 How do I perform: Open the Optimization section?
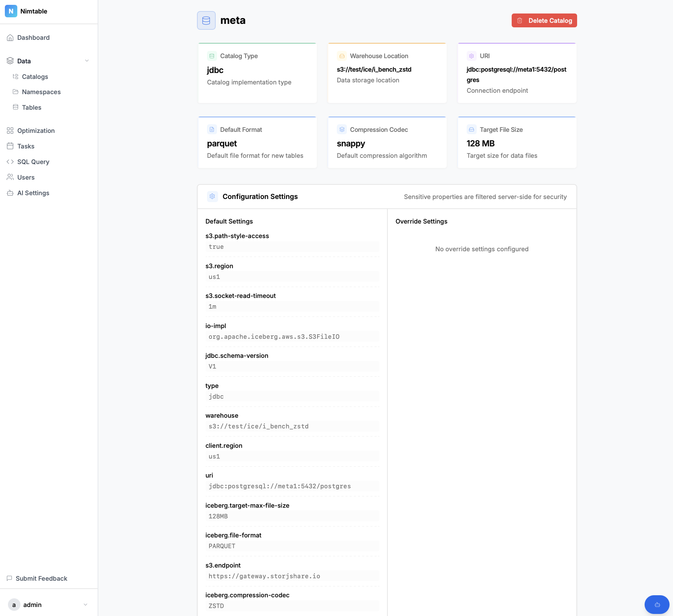[x=36, y=130]
